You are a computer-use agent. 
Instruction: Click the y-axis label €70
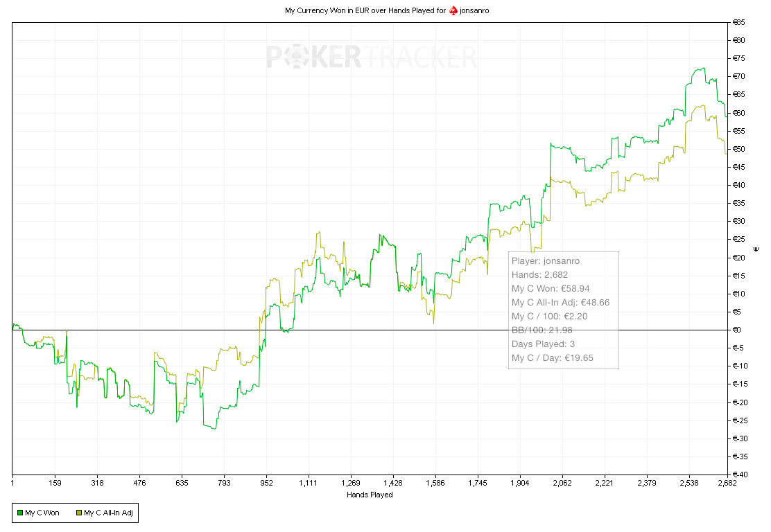[739, 76]
